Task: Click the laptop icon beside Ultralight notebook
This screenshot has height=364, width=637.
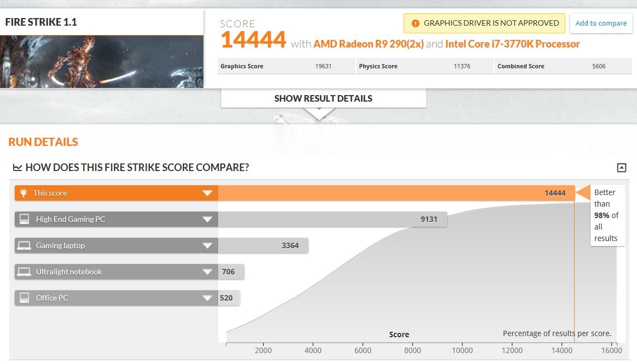Action: pyautogui.click(x=24, y=272)
